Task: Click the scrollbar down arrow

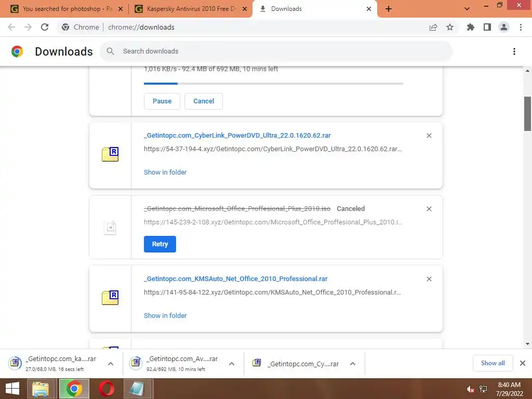Action: tap(527, 344)
